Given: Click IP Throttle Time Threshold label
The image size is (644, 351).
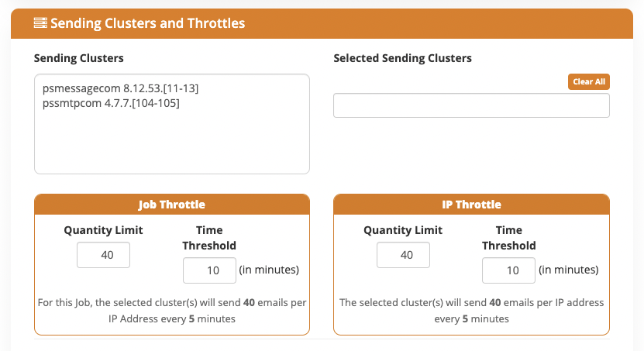Looking at the screenshot, I should click(509, 238).
